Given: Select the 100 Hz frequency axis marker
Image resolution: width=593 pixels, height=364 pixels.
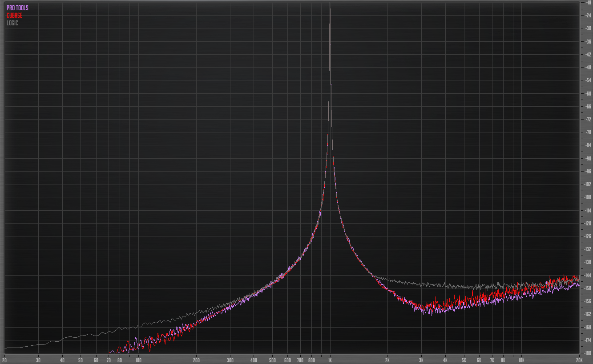Looking at the screenshot, I should pos(138,360).
